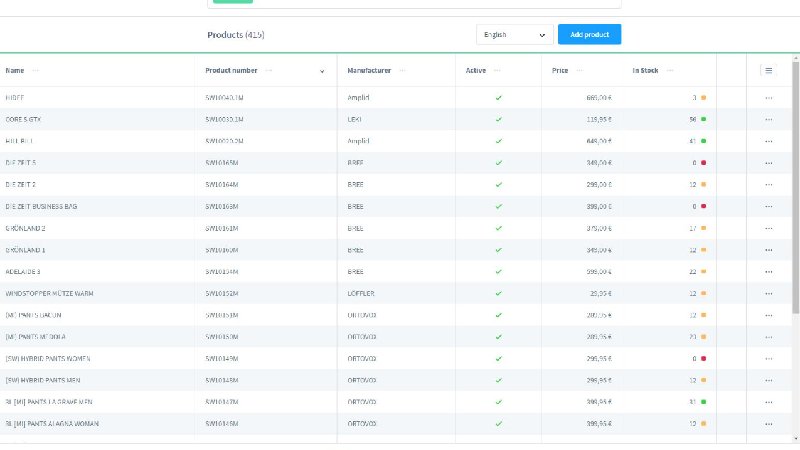Open actions menu for WINDSTOPPER MÜTZE WARM
800x450 pixels.
(x=768, y=293)
